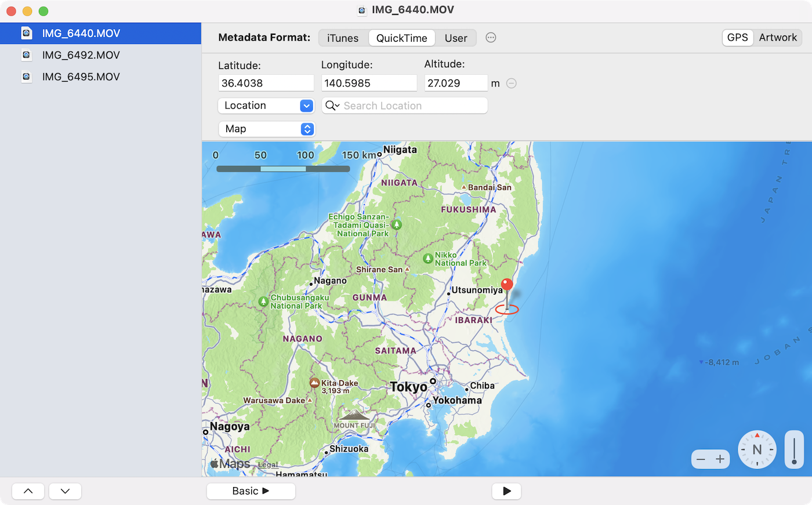Select IMG_6440.MOV in the file list
Screen dimensions: 812x505
tap(100, 33)
